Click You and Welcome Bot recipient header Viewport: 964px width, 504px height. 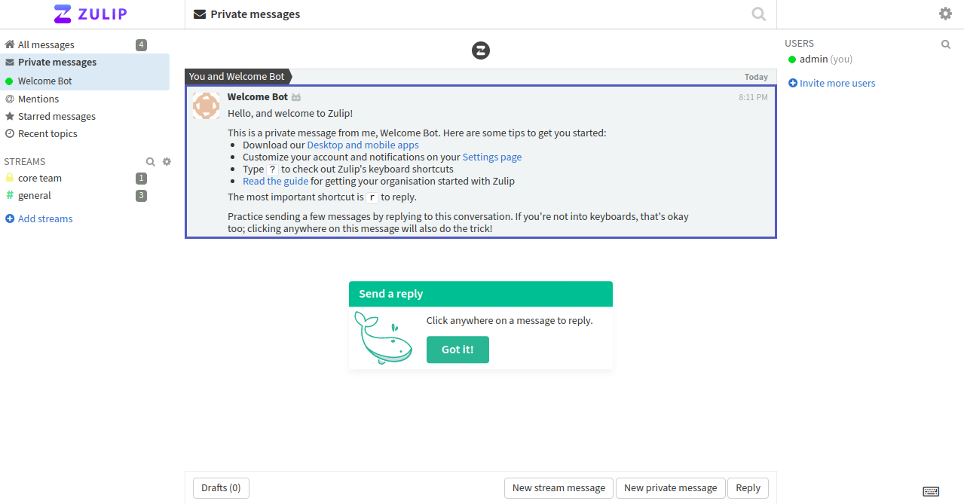(237, 76)
